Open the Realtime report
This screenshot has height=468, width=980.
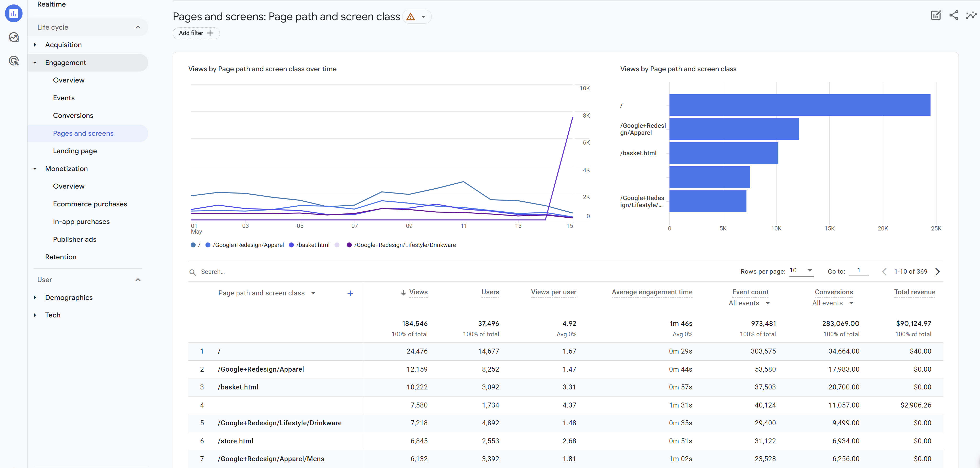51,4
